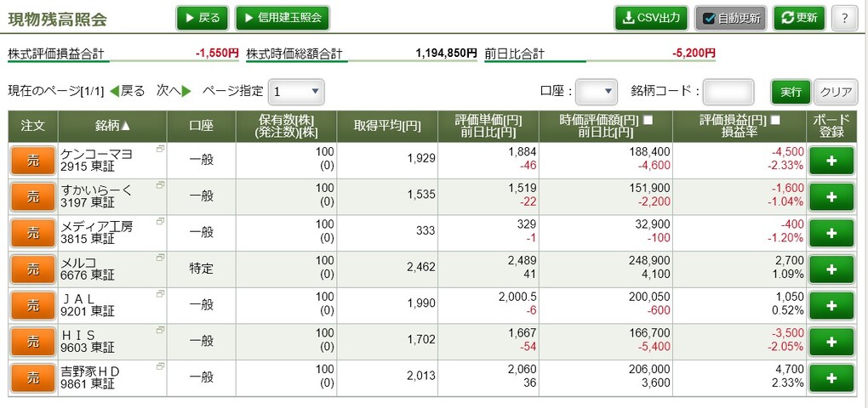The width and height of the screenshot is (868, 408).
Task: Toggle the 自動更新 auto-refresh checkbox
Action: pos(709,19)
